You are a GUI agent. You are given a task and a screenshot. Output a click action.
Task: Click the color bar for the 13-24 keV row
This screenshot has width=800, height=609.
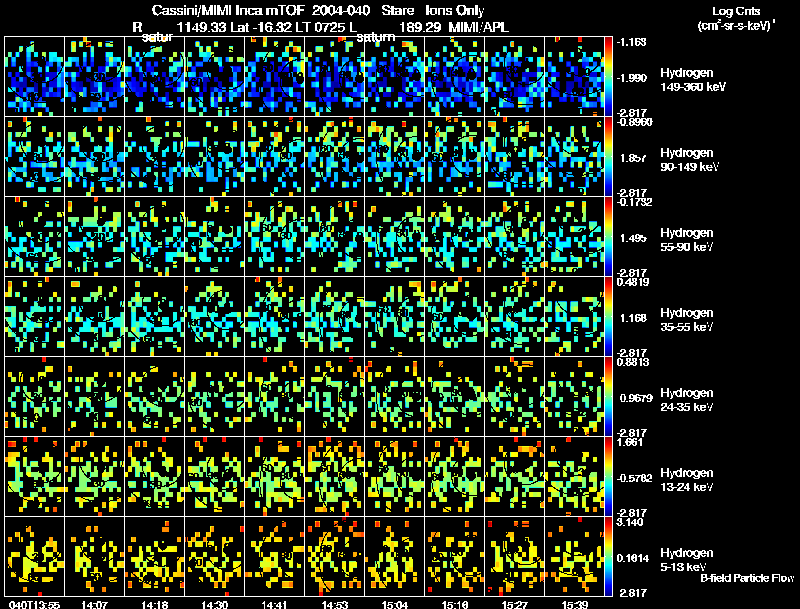(x=608, y=477)
